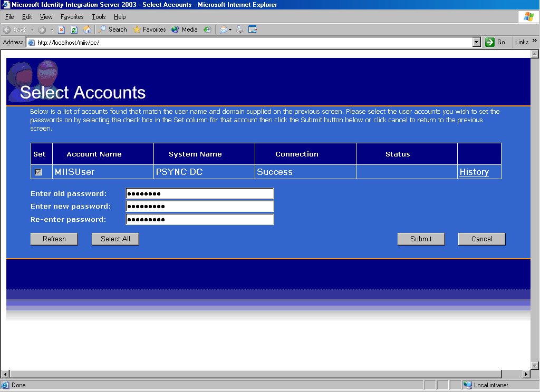Click the horizontal scrollbar left arrow
540x392 pixels.
[x=5, y=374]
